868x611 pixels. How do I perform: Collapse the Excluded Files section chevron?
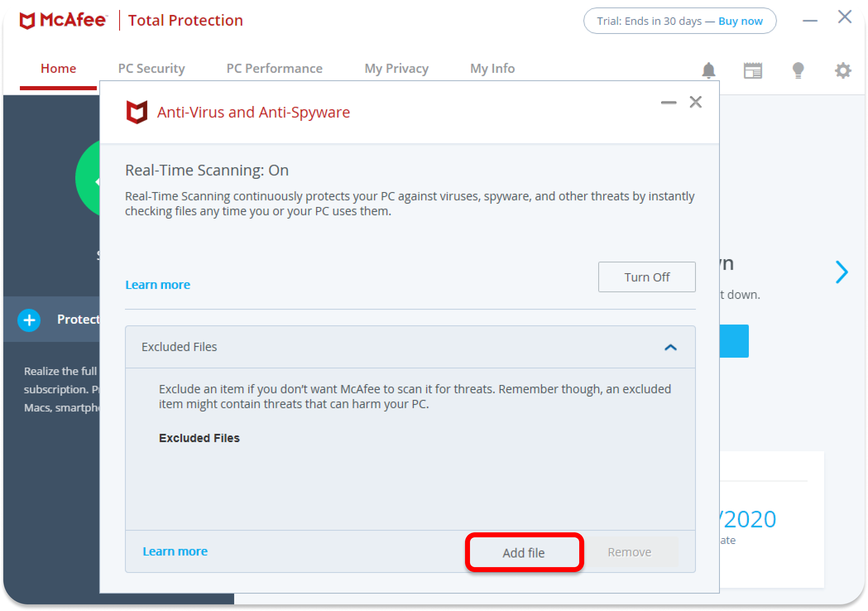pyautogui.click(x=670, y=347)
